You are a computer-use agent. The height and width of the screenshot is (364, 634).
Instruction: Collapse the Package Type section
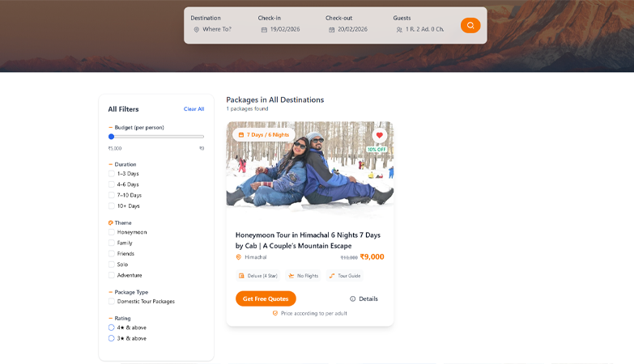[111, 292]
